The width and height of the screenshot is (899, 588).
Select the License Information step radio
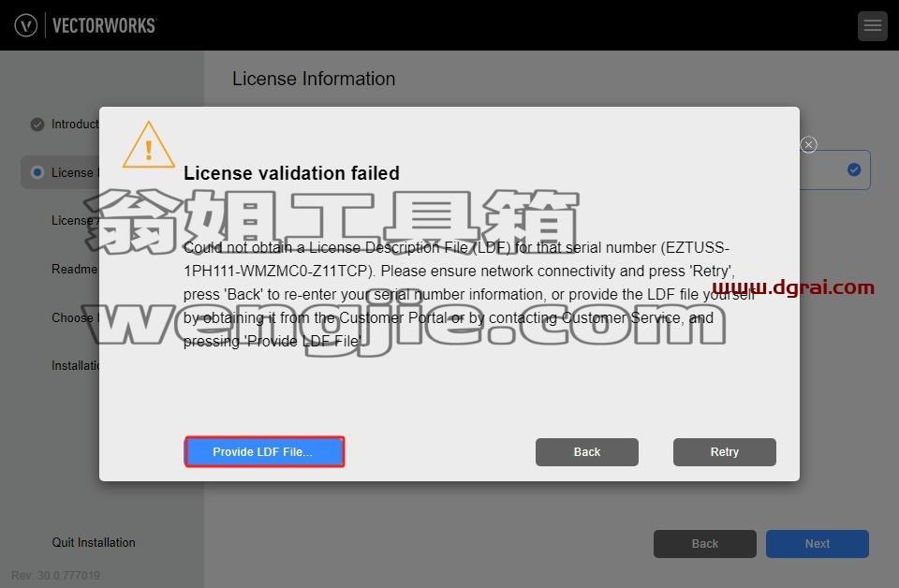(37, 172)
